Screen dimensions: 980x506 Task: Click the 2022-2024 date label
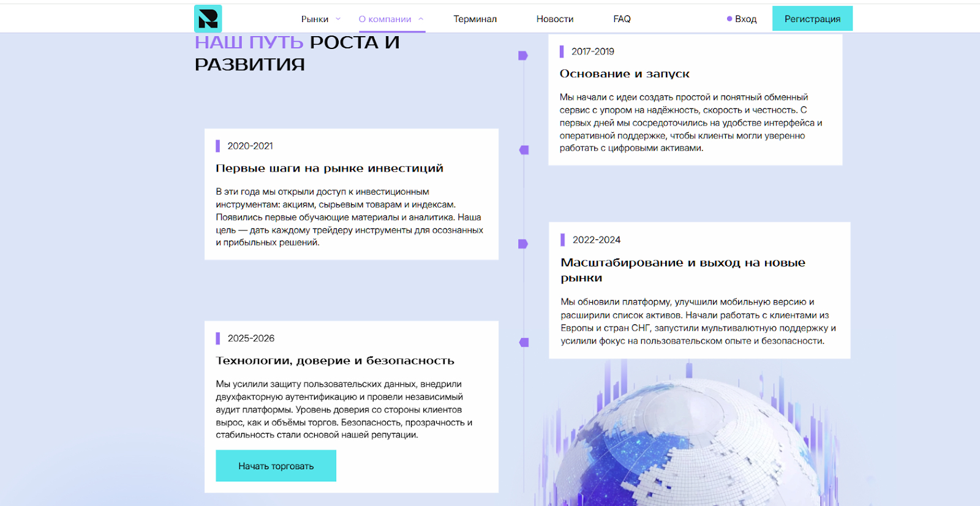click(x=597, y=240)
